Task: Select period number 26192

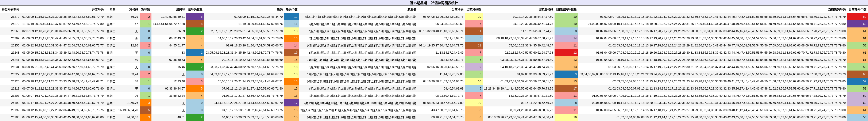Action: coord(15,110)
